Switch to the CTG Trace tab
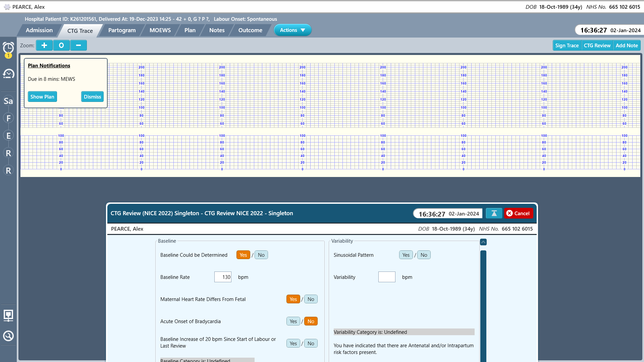 [x=80, y=31]
